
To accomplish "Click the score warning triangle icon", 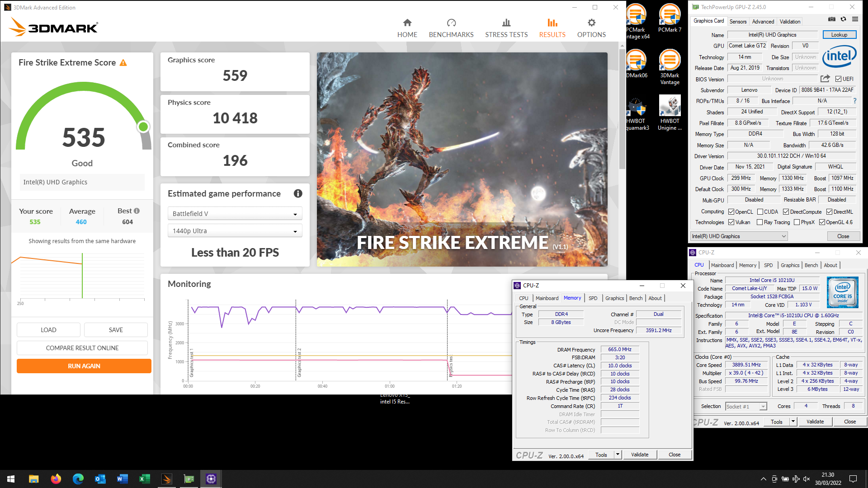I will click(x=123, y=63).
